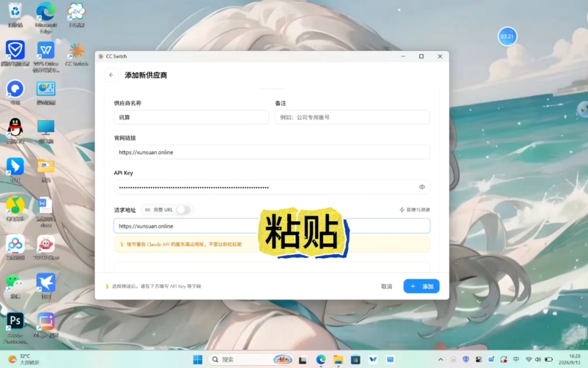Click the 03:21 recording timer bubble
This screenshot has width=588, height=368.
pyautogui.click(x=507, y=36)
